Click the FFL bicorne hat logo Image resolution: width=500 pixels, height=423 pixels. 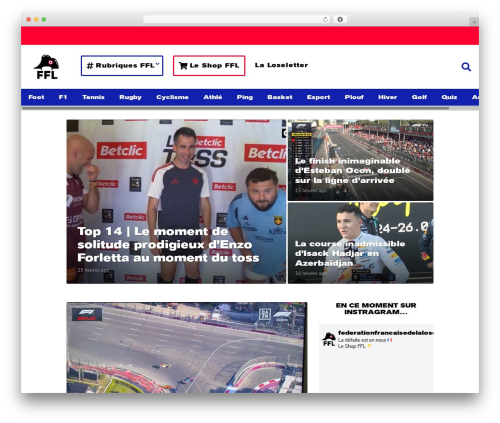(47, 67)
